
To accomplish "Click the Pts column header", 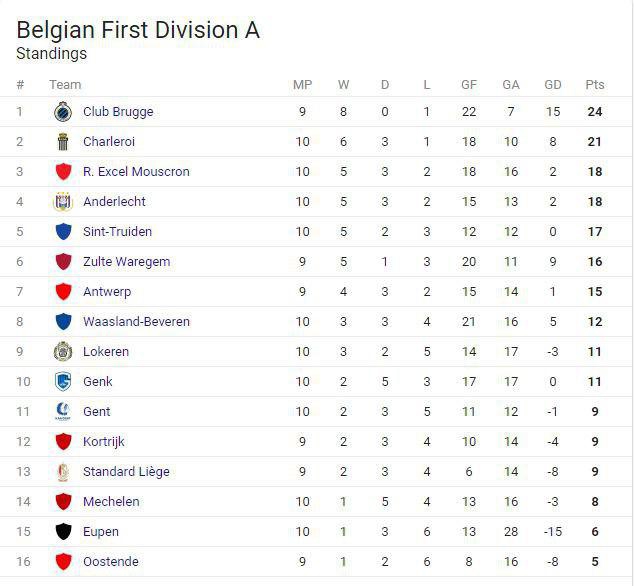I will coord(595,85).
